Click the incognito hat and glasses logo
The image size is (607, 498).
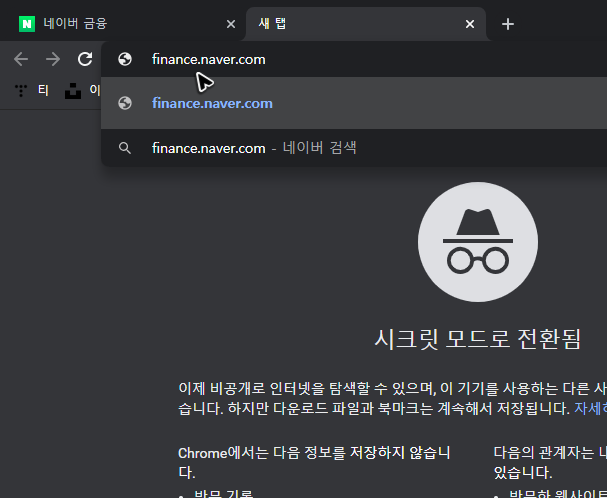478,242
